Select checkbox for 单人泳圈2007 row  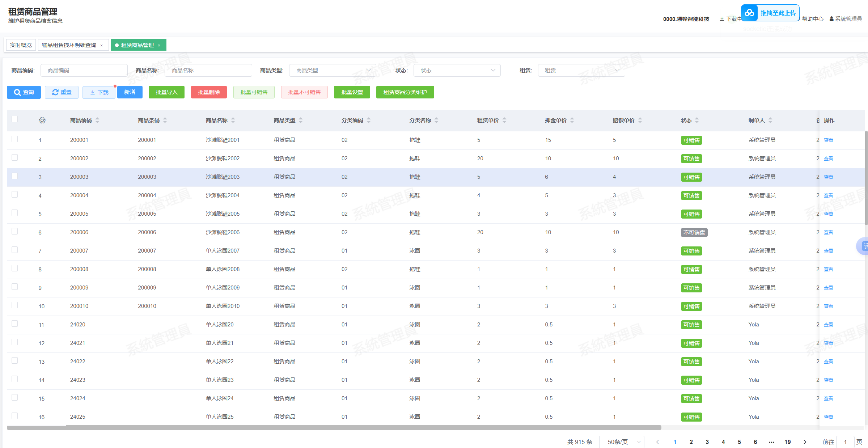[x=15, y=250]
